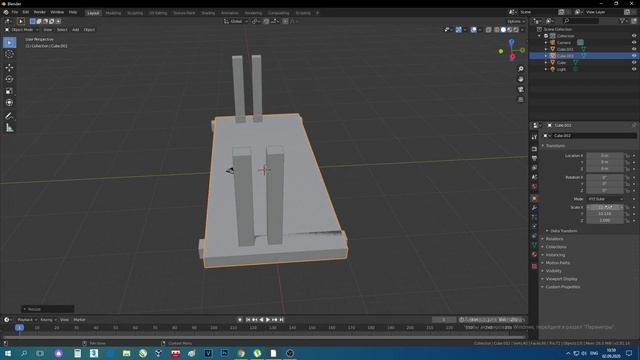
Task: Open the Object Data green triangle tab
Action: (534, 245)
